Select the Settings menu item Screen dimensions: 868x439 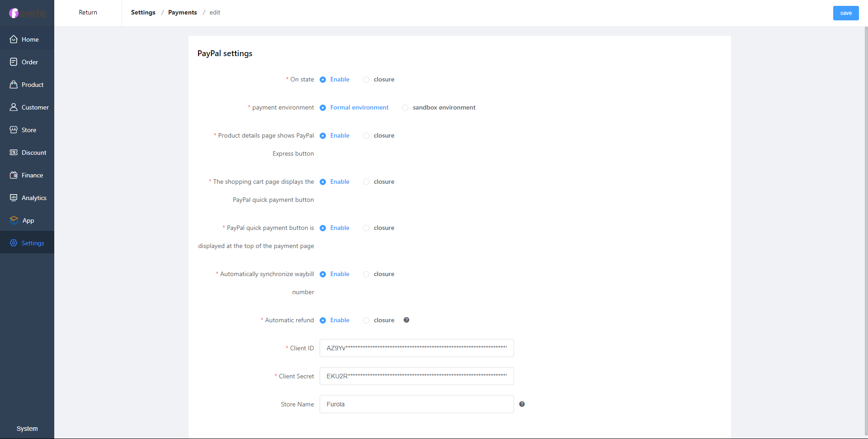click(27, 243)
